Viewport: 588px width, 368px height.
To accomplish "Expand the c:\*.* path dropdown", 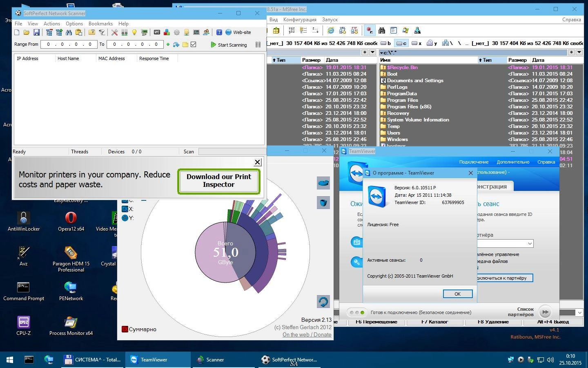I will point(381,52).
